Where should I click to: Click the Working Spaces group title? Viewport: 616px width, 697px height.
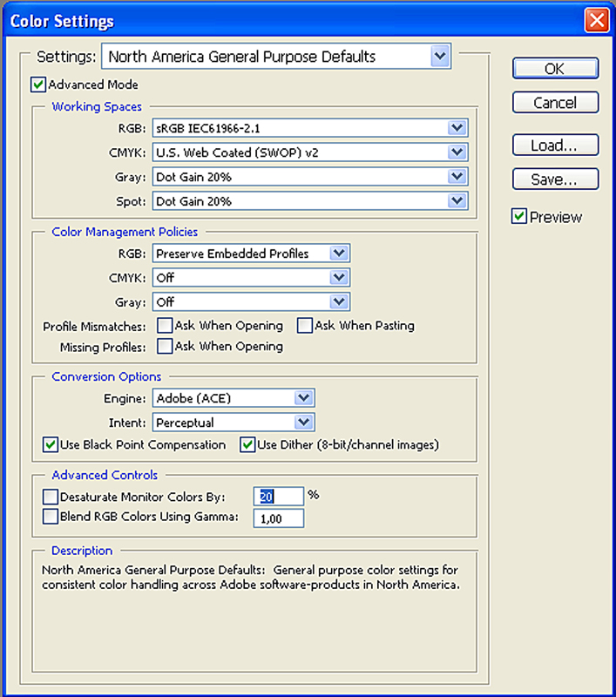point(97,106)
